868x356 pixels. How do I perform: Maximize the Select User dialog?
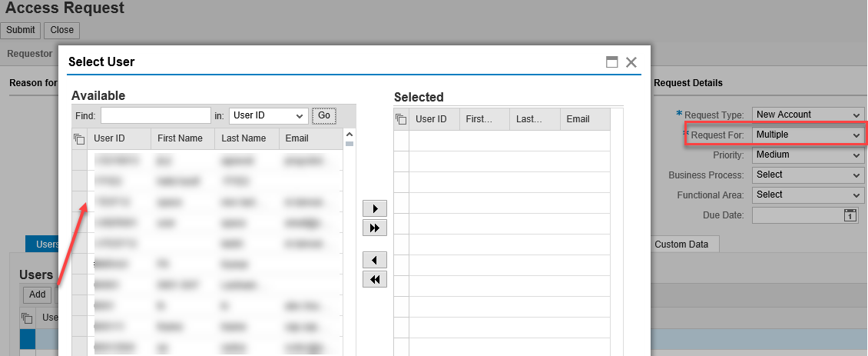click(x=611, y=62)
